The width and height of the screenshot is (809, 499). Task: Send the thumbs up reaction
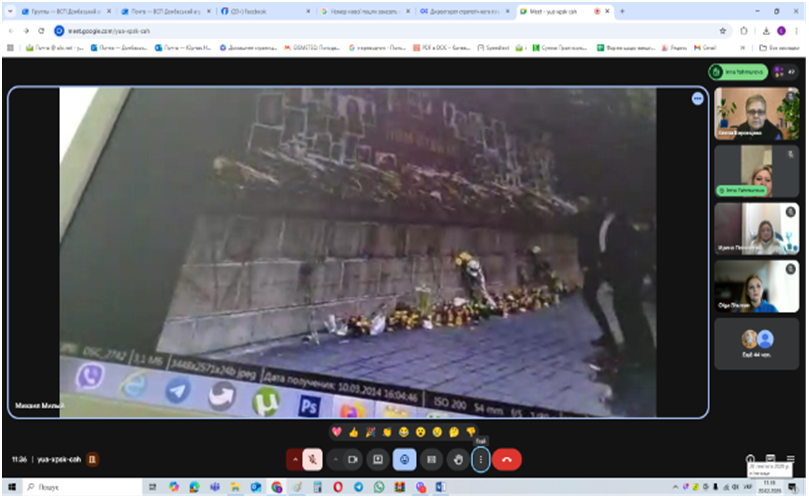(353, 432)
